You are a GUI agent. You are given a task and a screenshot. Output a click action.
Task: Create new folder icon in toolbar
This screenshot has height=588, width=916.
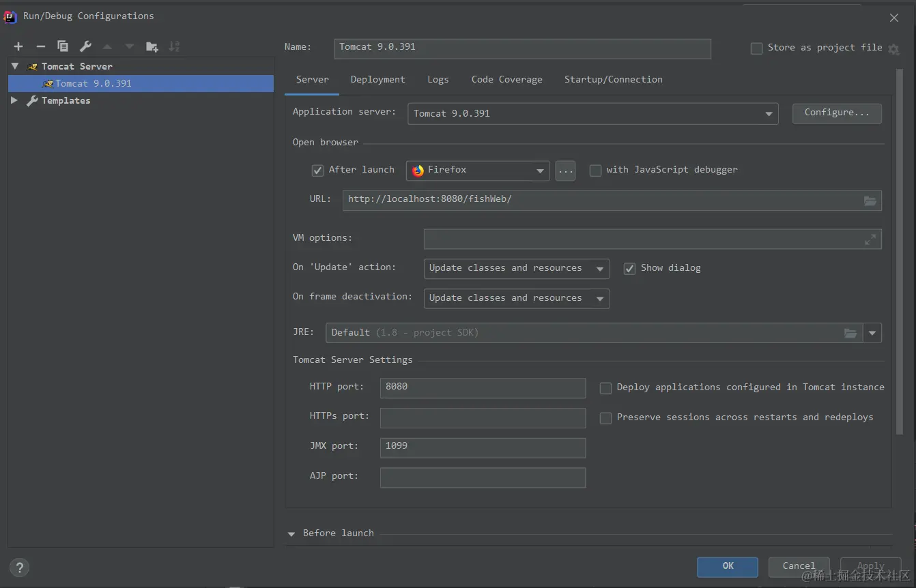pyautogui.click(x=152, y=46)
